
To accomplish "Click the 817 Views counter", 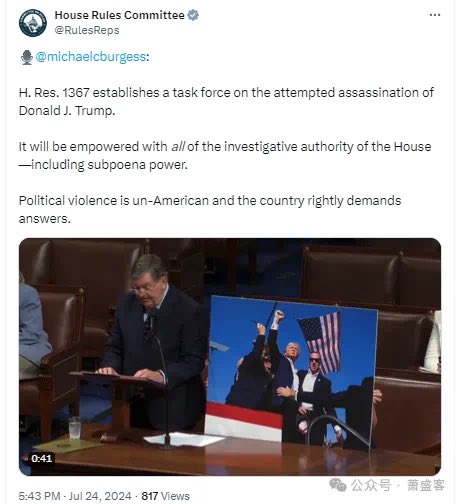I will tap(165, 496).
